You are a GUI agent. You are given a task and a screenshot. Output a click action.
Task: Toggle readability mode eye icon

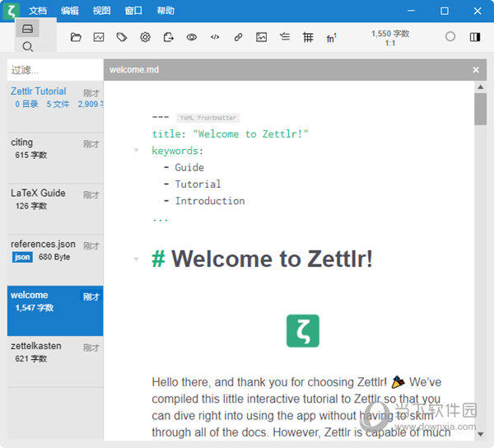(192, 37)
